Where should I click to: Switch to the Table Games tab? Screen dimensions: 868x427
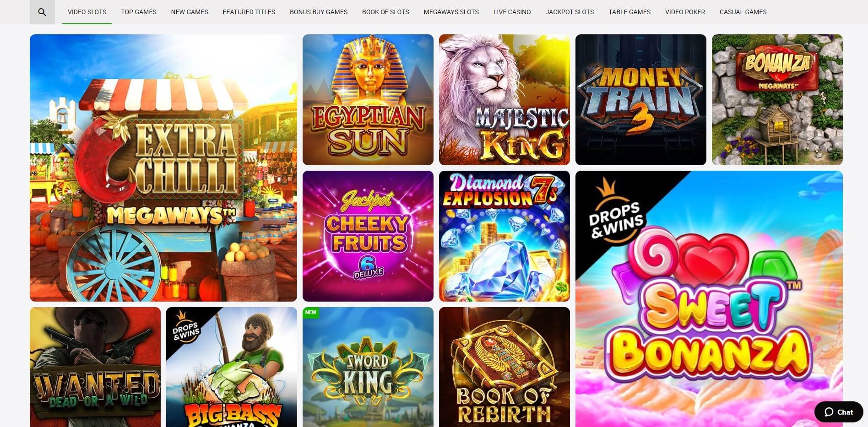coord(629,12)
